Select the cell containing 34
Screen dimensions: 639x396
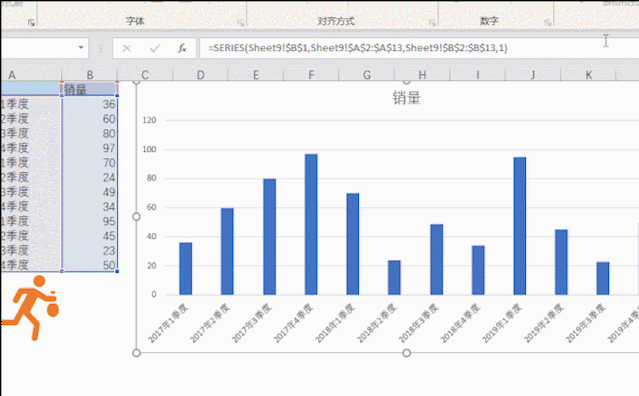point(90,207)
